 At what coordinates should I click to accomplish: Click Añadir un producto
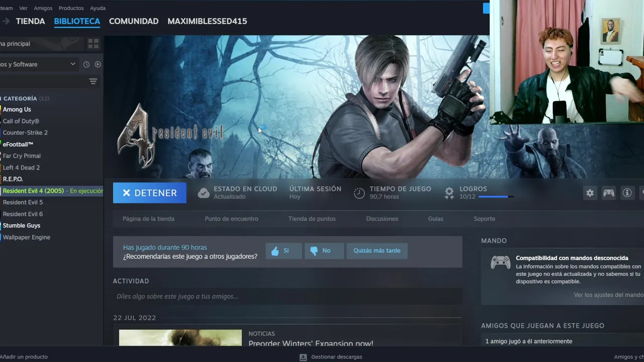click(x=24, y=357)
